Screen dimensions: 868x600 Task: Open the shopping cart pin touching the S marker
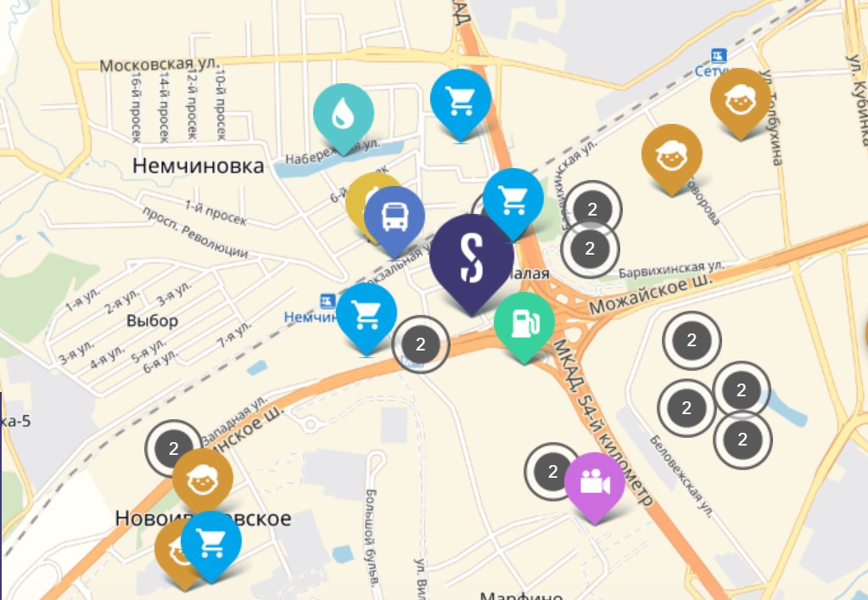[x=513, y=202]
